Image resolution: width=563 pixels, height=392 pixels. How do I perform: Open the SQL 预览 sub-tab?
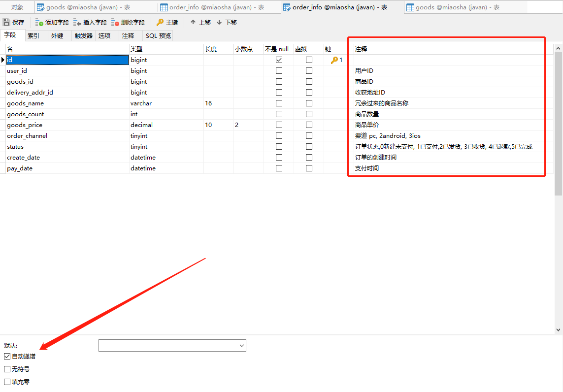158,35
